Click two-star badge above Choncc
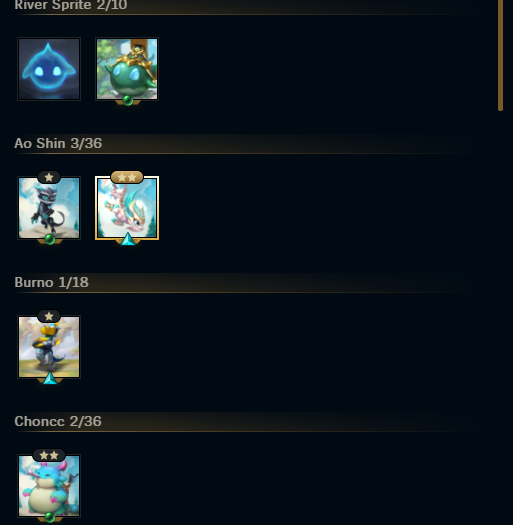 (49, 455)
